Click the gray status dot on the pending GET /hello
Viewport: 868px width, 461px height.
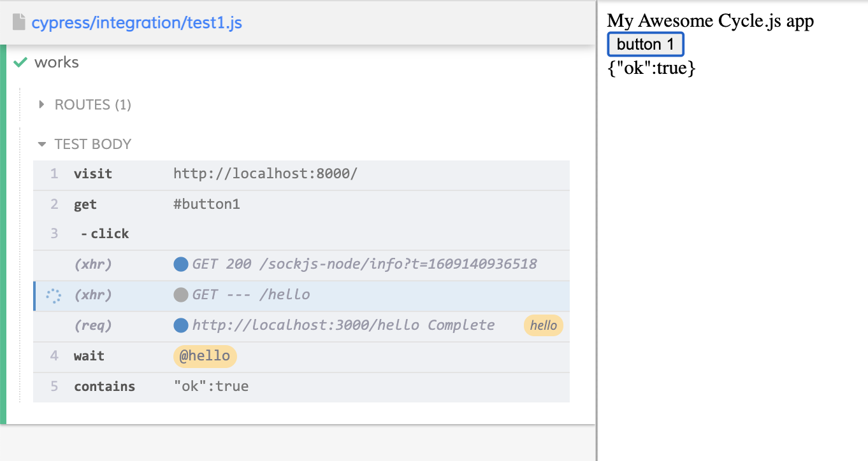[x=181, y=294]
